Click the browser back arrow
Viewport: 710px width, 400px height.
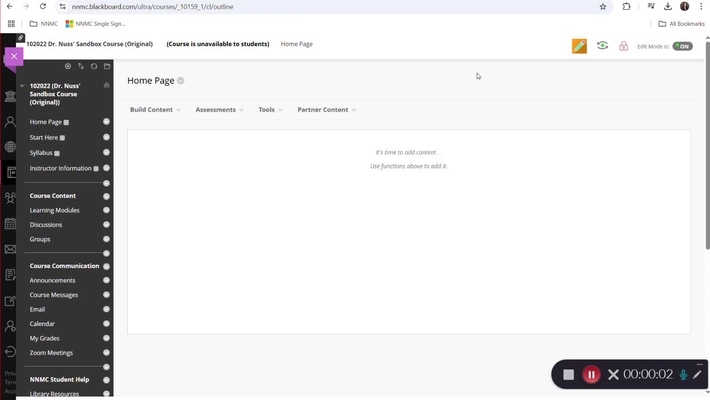coord(10,7)
